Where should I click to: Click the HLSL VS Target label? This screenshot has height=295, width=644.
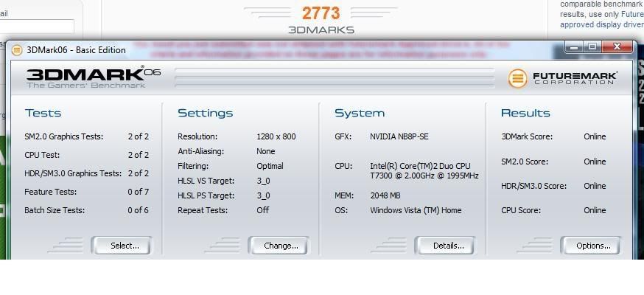click(x=206, y=181)
